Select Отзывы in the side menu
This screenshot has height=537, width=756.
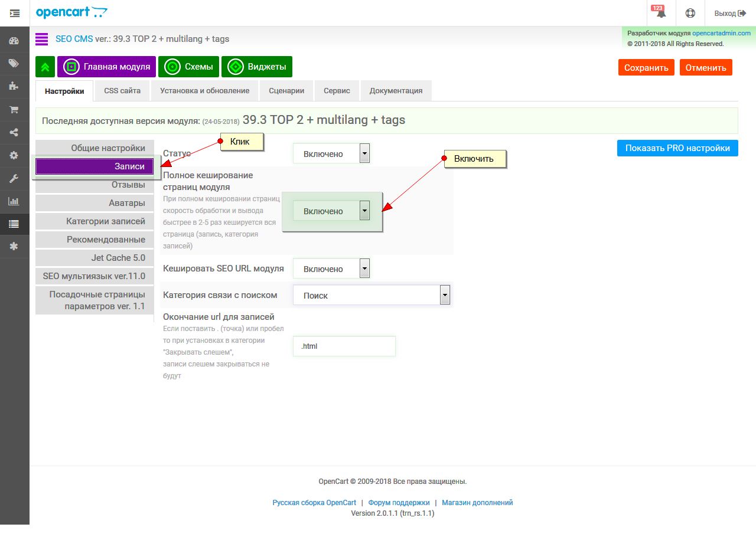(94, 185)
